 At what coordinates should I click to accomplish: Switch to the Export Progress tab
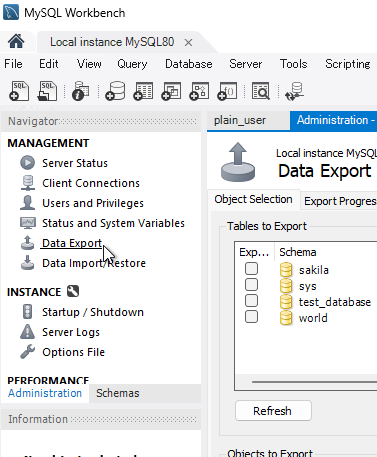(x=340, y=201)
